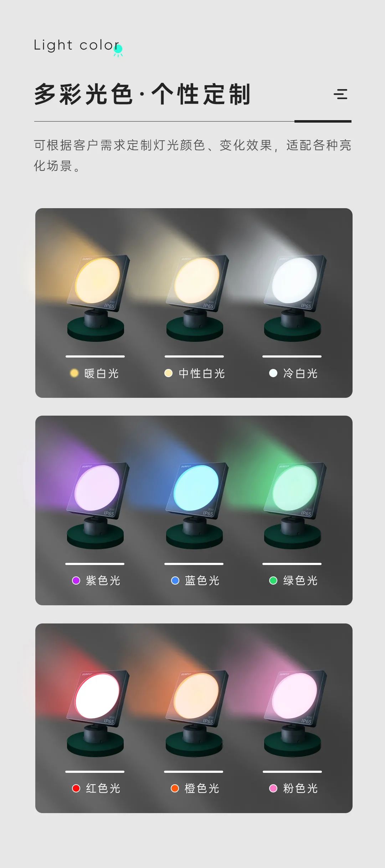Image resolution: width=385 pixels, height=868 pixels.
Task: Open the warm white lamp image
Action: coord(97,297)
